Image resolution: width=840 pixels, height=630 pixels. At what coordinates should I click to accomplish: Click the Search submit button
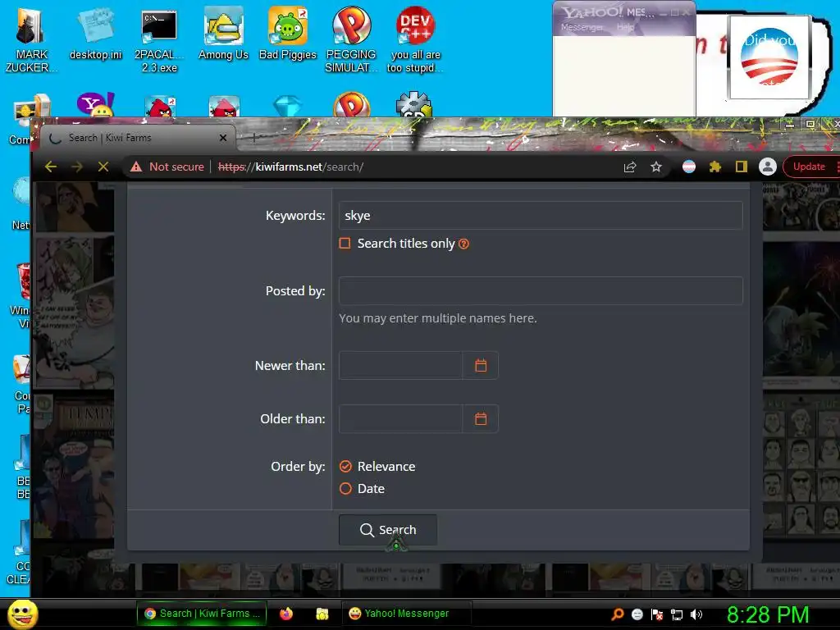[388, 530]
